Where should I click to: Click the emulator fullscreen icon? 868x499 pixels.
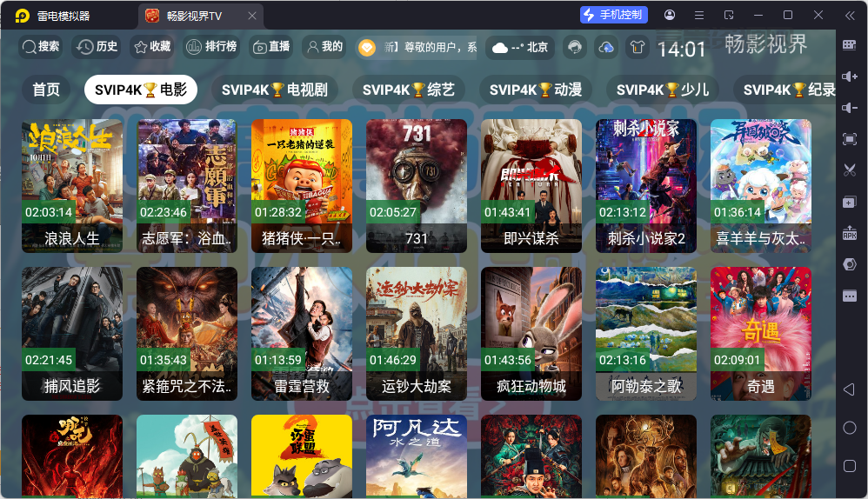[x=850, y=139]
